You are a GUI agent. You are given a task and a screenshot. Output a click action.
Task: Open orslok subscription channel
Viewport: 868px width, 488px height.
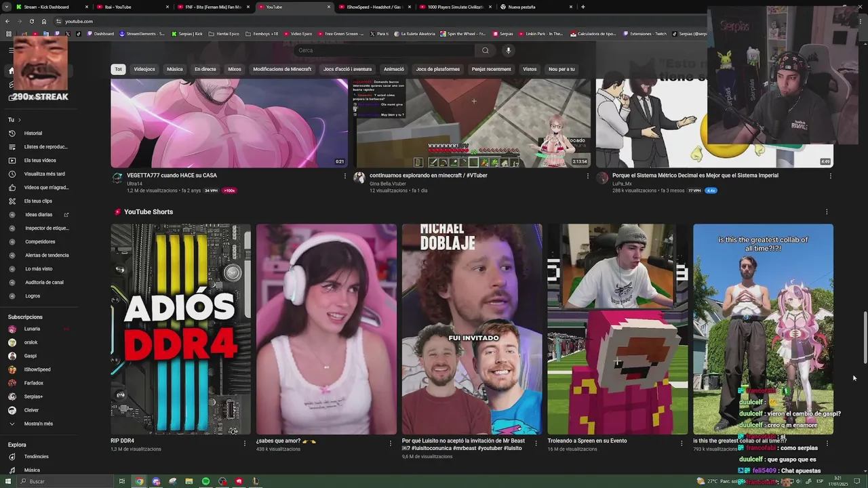tap(31, 342)
